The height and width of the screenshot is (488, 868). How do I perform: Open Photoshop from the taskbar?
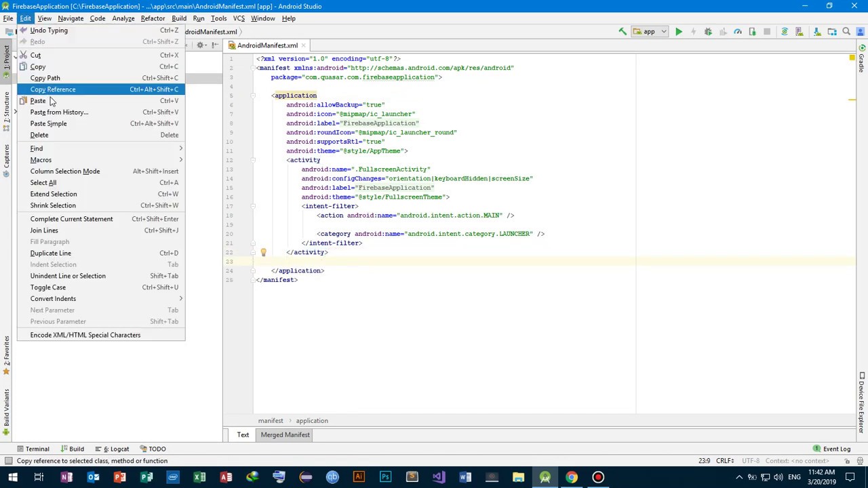385,477
